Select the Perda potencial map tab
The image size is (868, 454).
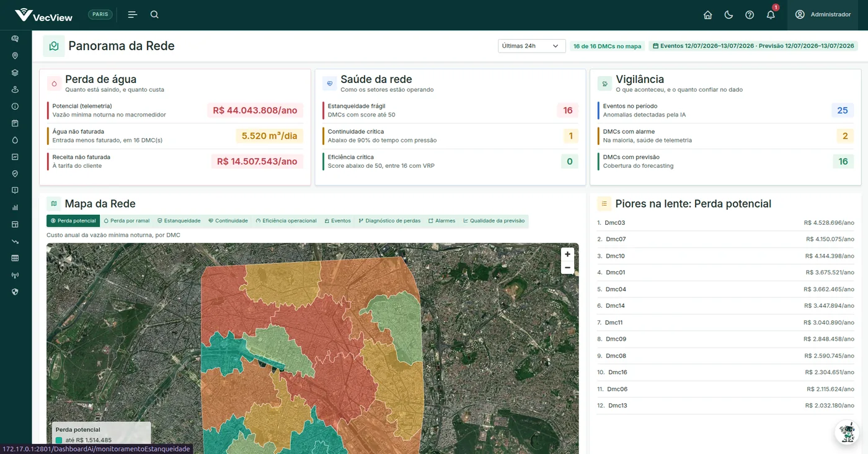point(73,220)
